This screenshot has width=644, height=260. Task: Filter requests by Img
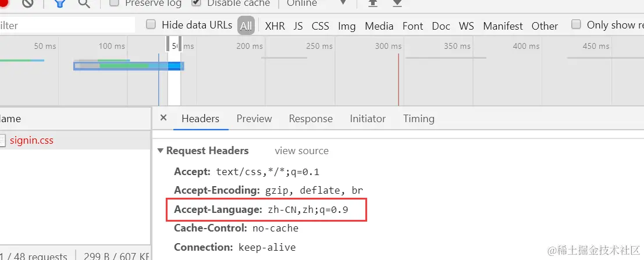pyautogui.click(x=347, y=26)
